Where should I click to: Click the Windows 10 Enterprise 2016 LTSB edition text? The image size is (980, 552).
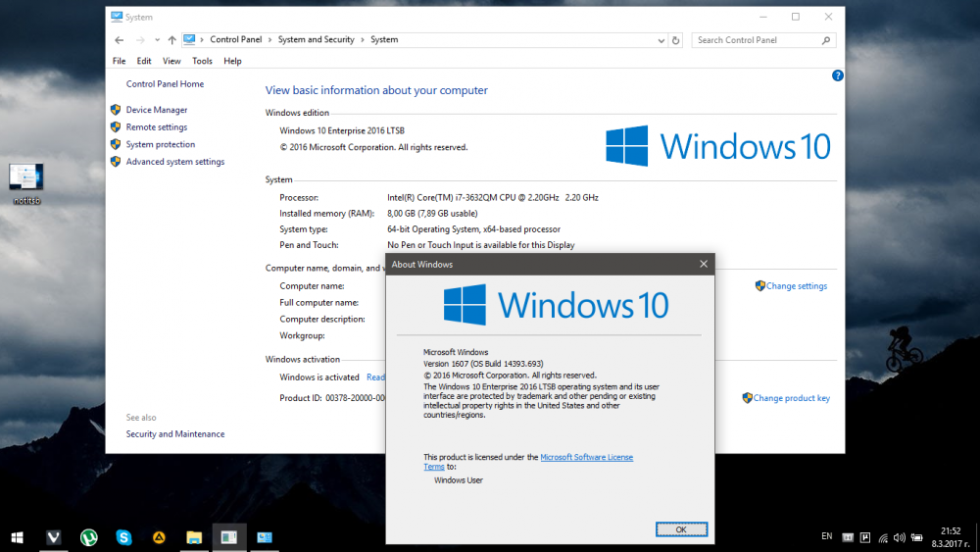tap(342, 130)
